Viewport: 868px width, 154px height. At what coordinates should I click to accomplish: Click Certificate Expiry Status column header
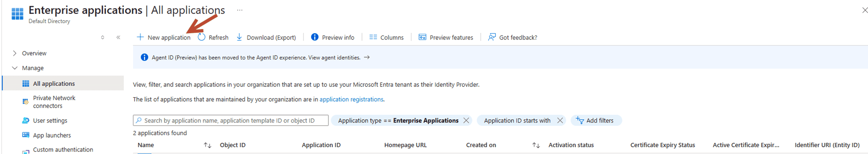point(663,145)
